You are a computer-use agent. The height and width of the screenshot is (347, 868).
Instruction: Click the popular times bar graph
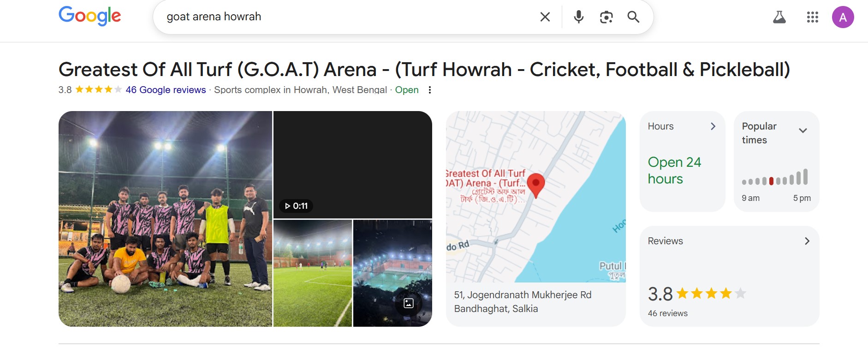click(775, 180)
